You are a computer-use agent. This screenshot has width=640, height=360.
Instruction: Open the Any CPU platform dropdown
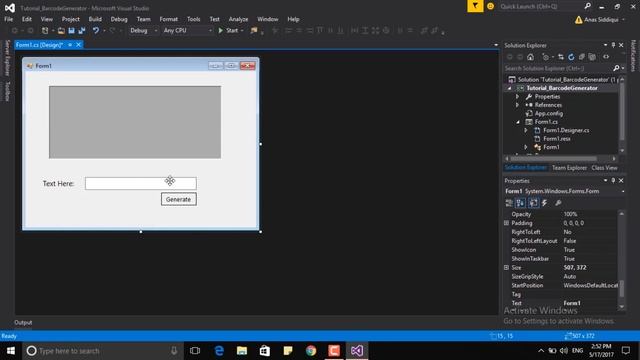[187, 31]
